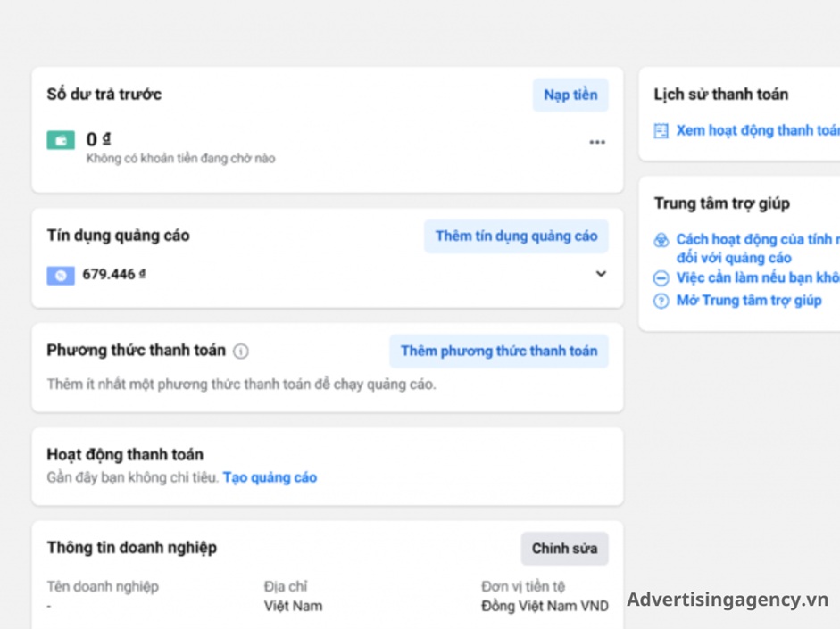Click the text Gần đây bạn không chi tiêu
The height and width of the screenshot is (629, 840).
(x=133, y=477)
